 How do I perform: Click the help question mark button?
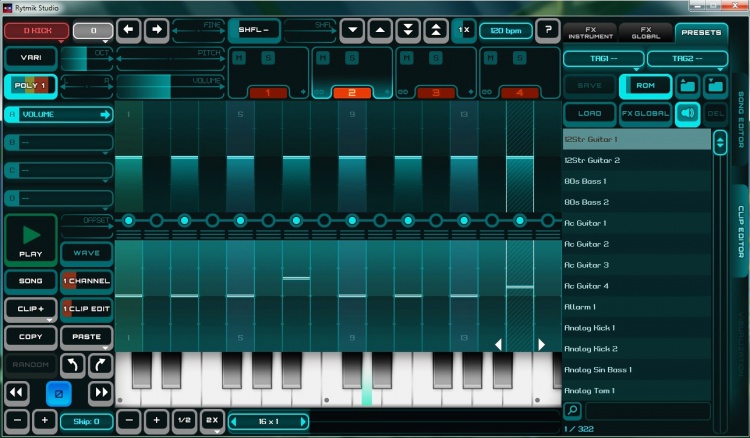pos(546,30)
